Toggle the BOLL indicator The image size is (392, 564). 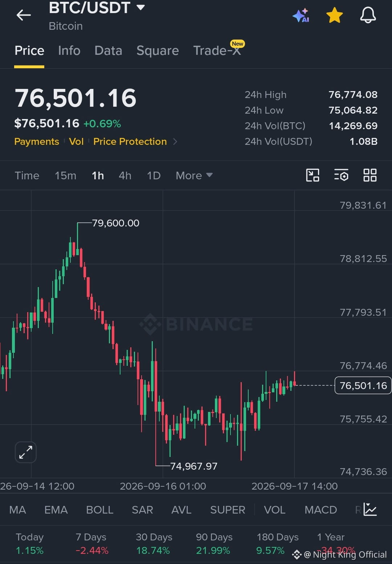(100, 510)
